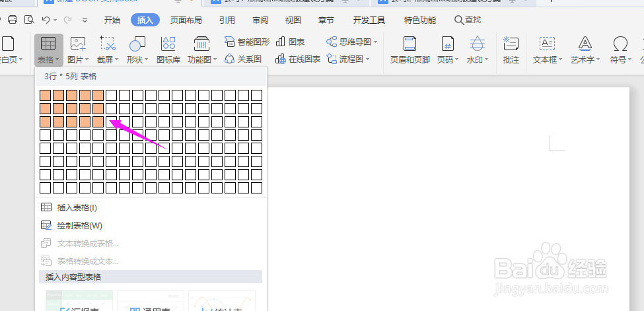
Task: Open the 视图 tab
Action: coord(293,20)
